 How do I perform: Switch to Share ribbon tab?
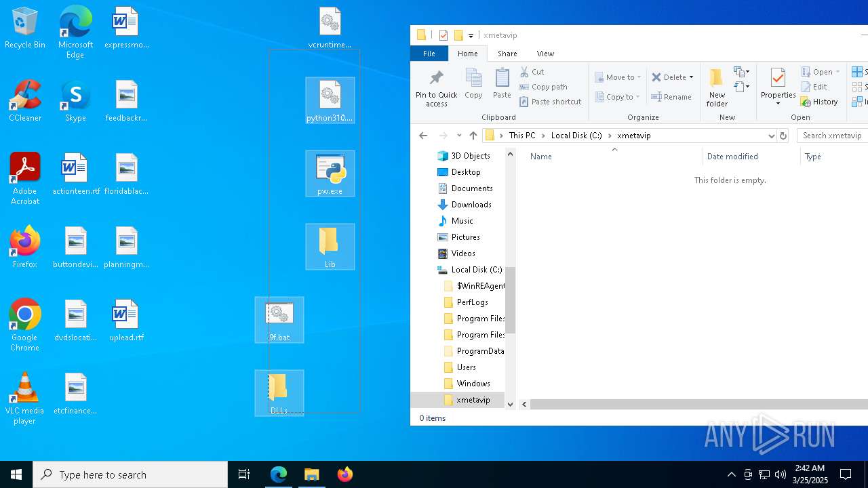[507, 54]
